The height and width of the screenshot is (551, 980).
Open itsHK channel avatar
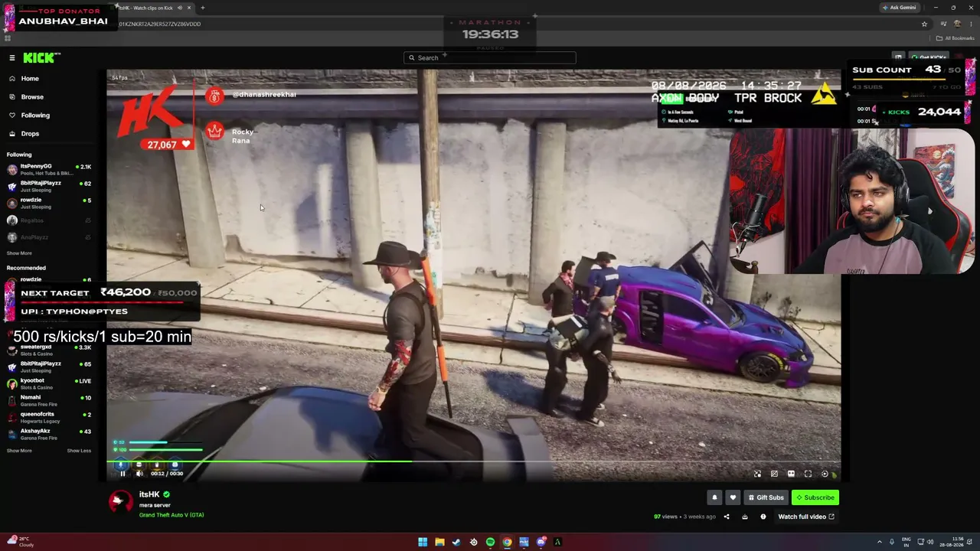119,501
